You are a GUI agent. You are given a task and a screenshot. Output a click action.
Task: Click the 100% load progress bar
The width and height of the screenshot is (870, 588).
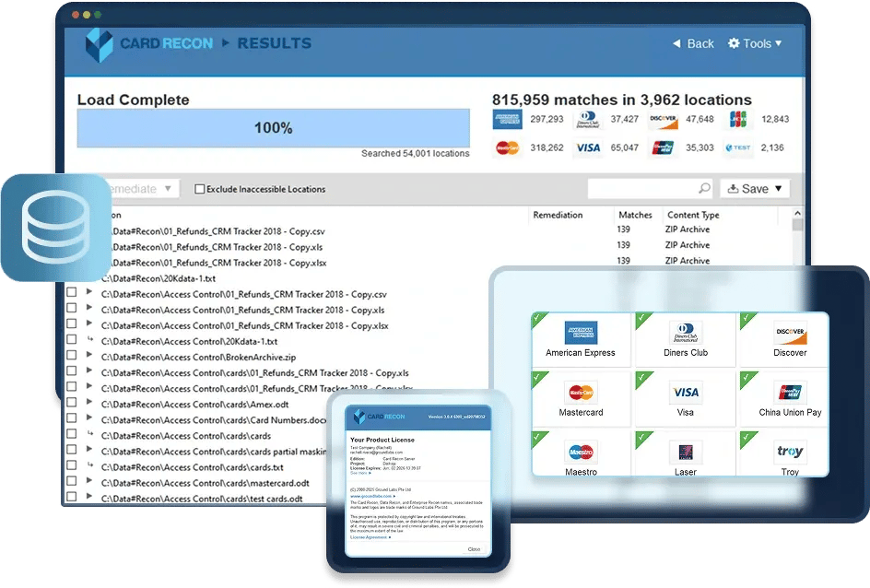(273, 128)
